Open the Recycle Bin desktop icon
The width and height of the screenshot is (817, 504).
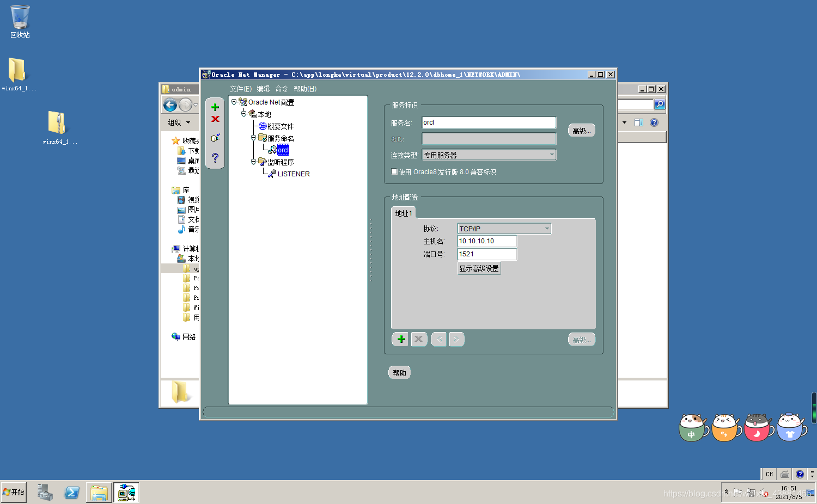20,22
